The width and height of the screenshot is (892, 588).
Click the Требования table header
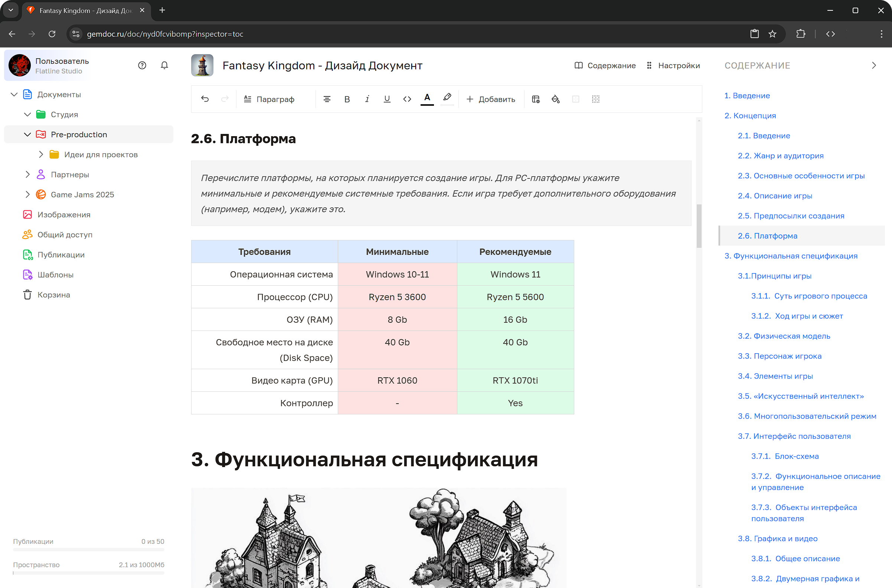click(265, 252)
